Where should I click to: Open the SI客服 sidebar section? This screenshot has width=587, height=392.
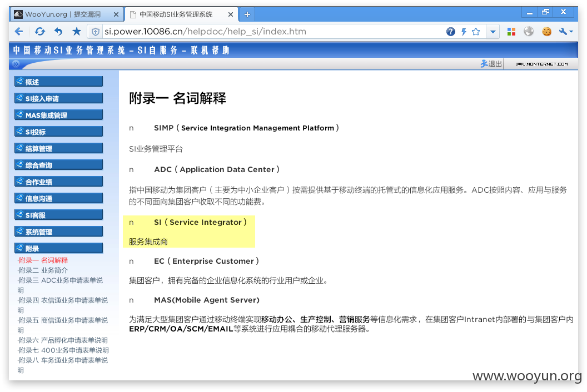pyautogui.click(x=59, y=215)
